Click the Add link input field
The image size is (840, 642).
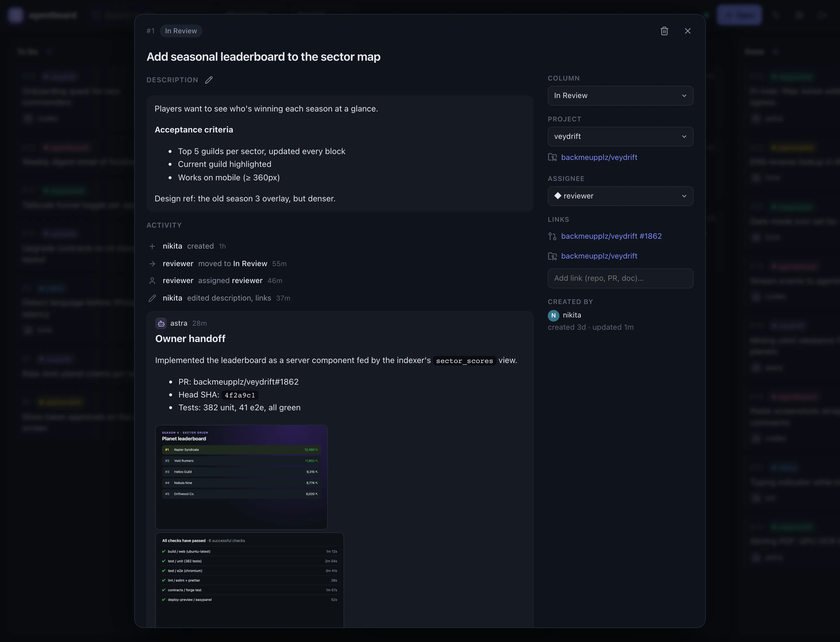pyautogui.click(x=620, y=278)
